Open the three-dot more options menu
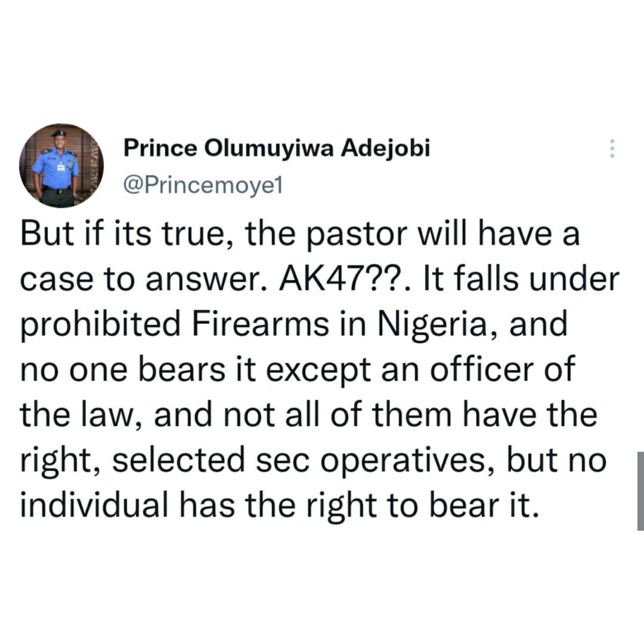The height and width of the screenshot is (644, 644). click(610, 148)
